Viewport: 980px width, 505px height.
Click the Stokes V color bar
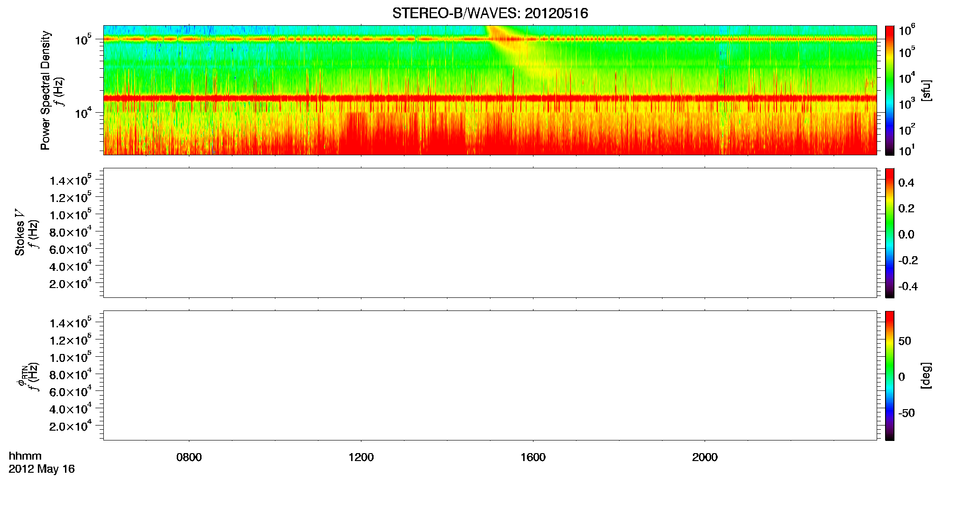(x=890, y=233)
